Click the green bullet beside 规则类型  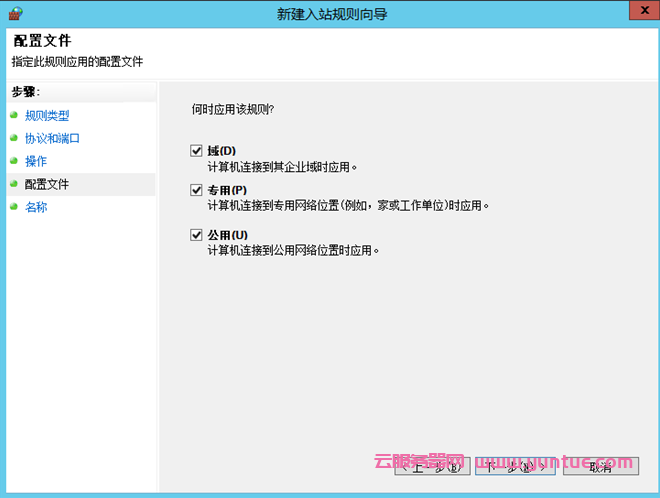(x=14, y=115)
